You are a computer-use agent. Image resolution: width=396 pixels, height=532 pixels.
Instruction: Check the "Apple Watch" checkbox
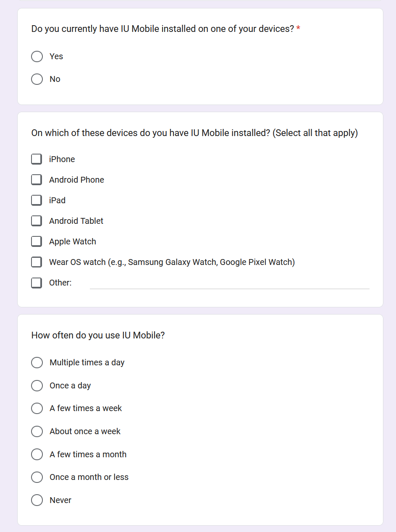tap(37, 241)
